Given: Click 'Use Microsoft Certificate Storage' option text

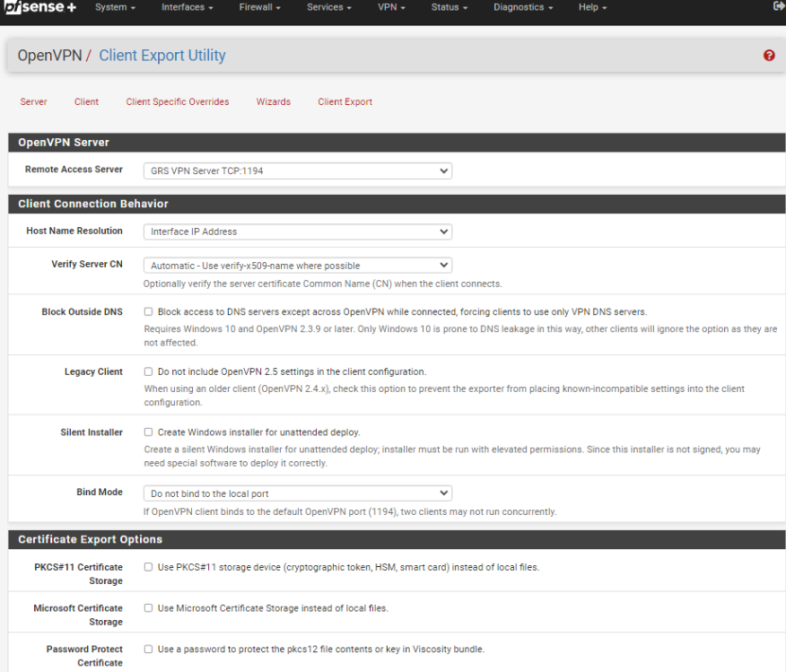Looking at the screenshot, I should pos(273,608).
